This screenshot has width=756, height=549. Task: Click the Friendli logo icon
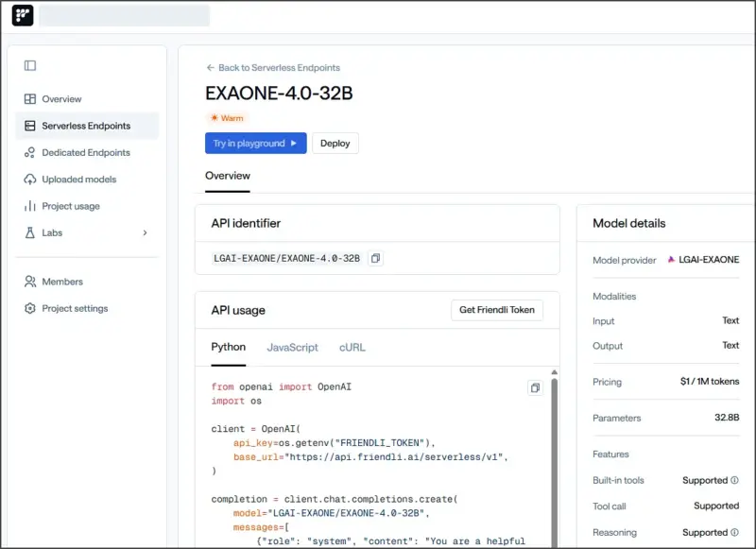coord(23,15)
